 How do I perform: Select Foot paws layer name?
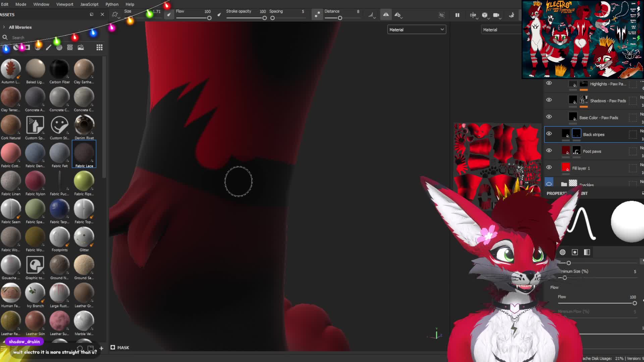[592, 152]
